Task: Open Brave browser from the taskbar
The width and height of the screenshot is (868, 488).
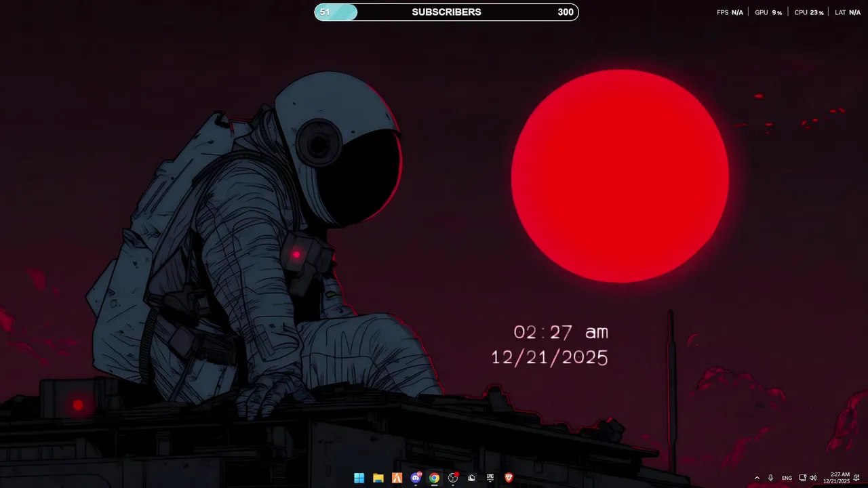Action: pyautogui.click(x=509, y=478)
